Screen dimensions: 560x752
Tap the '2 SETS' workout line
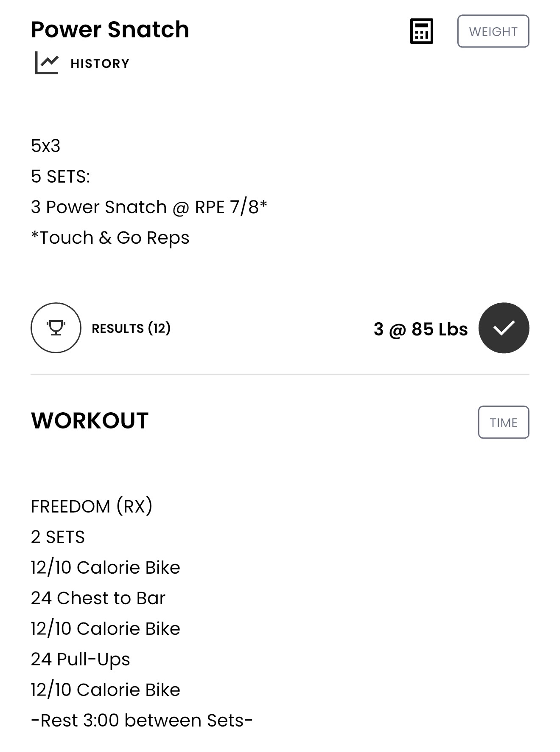coord(58,537)
